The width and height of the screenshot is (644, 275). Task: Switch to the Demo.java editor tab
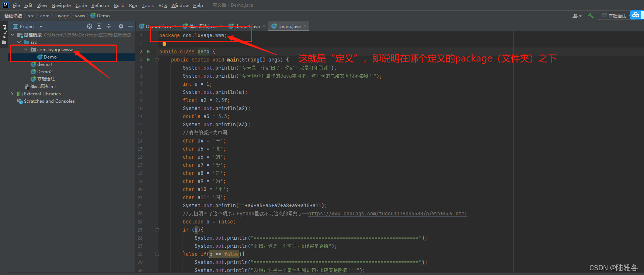point(289,27)
